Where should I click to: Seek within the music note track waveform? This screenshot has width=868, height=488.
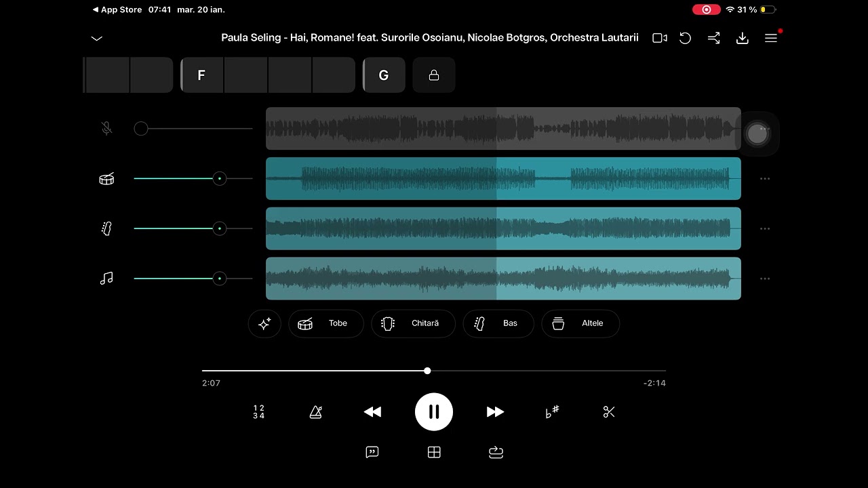503,279
